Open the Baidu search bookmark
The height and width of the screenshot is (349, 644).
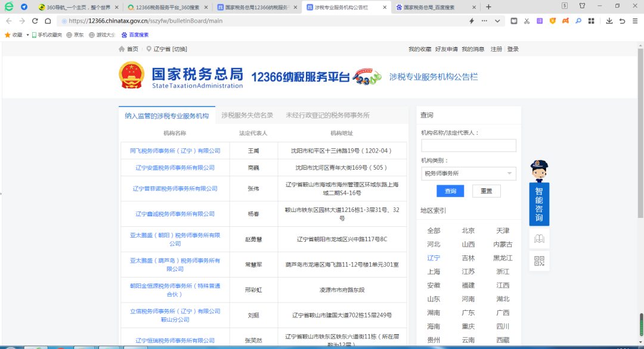coord(135,35)
